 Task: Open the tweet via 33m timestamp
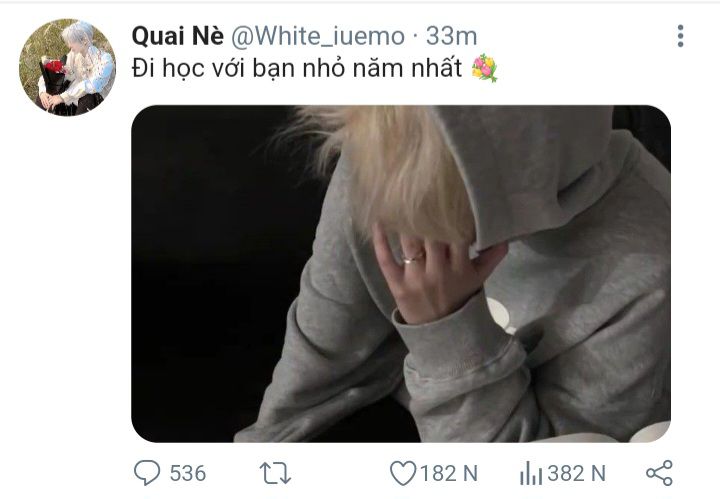point(451,36)
